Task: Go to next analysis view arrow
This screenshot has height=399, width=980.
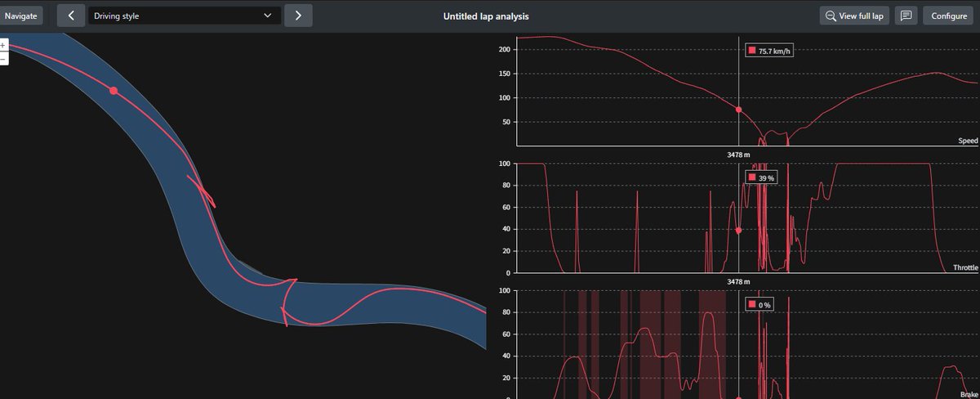Action: (298, 16)
